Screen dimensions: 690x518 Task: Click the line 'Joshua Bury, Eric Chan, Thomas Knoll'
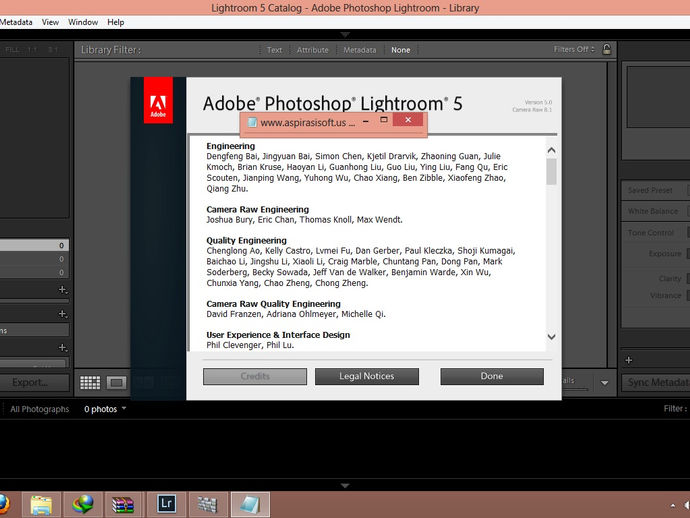(304, 220)
